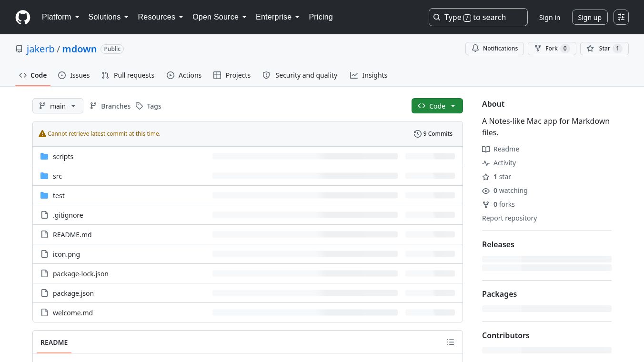Screen dimensions: 644x362
Task: Open the Contributors heading link
Action: (506, 335)
